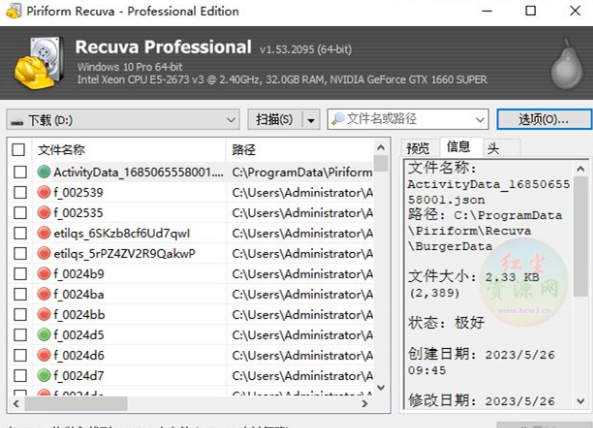Viewport: 593px width, 428px height.
Task: Click the red status dot beside f_0024b9
Action: (44, 274)
